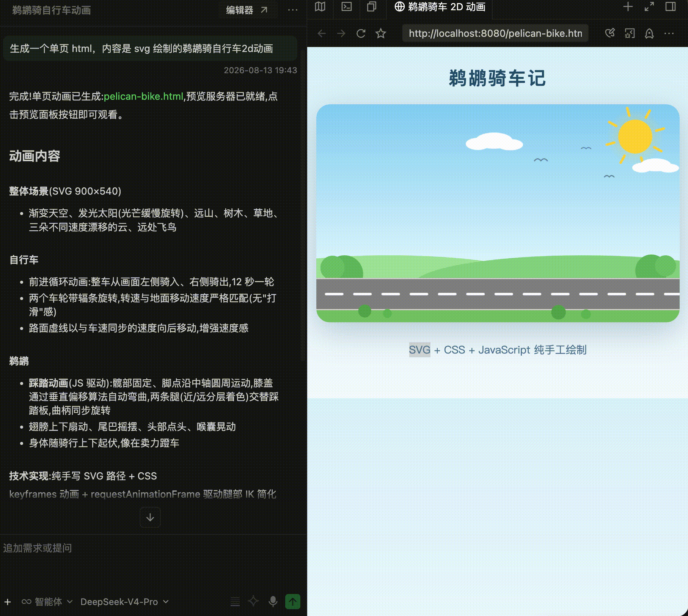The width and height of the screenshot is (688, 616).
Task: Start voice input with microphone icon
Action: click(x=273, y=602)
